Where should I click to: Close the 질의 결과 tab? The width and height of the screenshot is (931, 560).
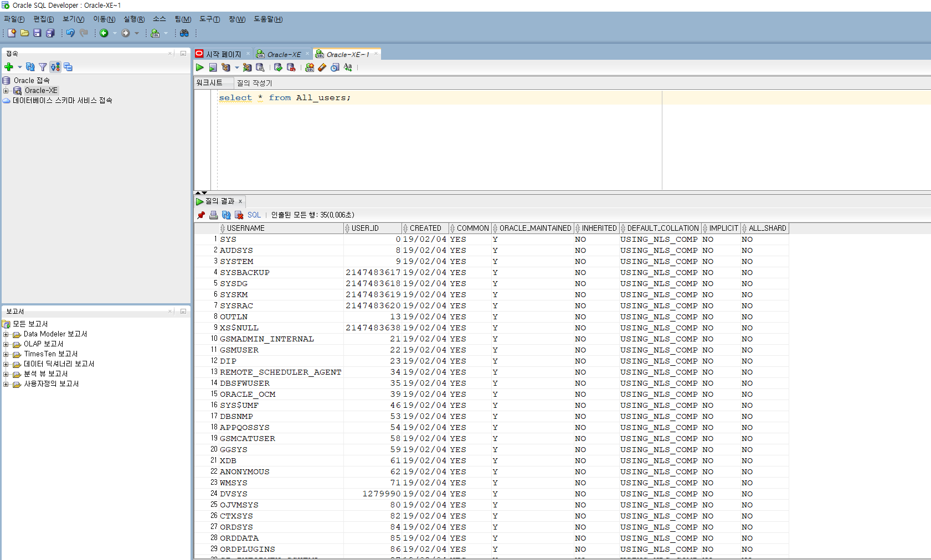tap(240, 201)
